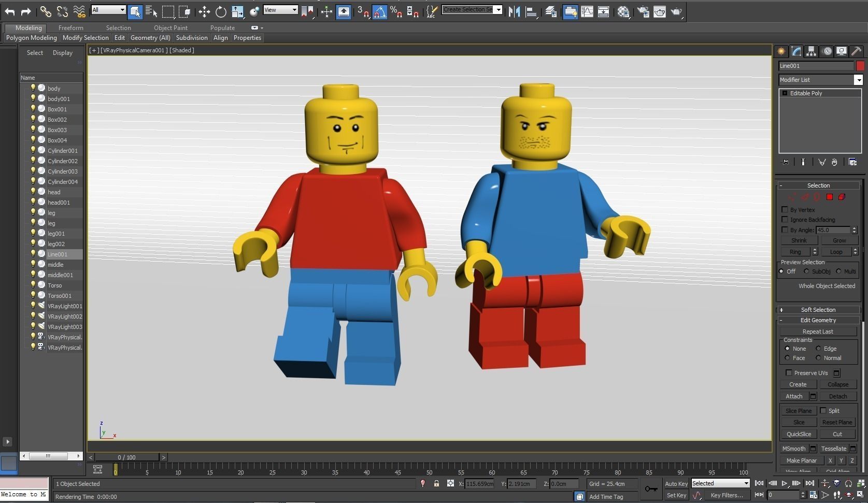The width and height of the screenshot is (868, 503).
Task: Click the Bind to Space Warp icon
Action: click(x=79, y=11)
